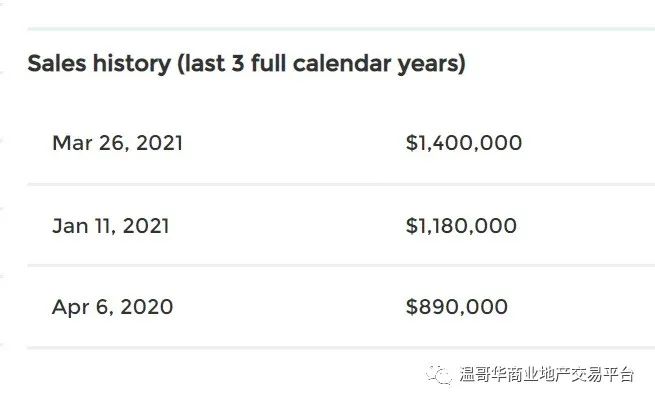655x403 pixels.
Task: Click the $1,400,000 sale price
Action: [x=464, y=143]
